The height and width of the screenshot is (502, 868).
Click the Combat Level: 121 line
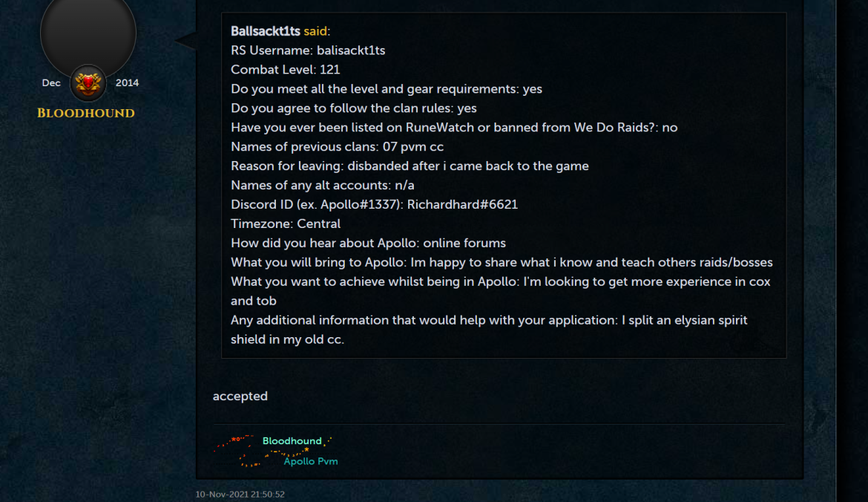[x=285, y=70]
